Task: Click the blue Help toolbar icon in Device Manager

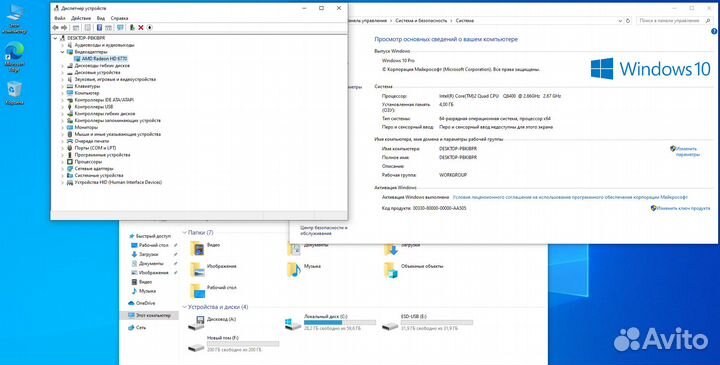Action: pos(99,28)
